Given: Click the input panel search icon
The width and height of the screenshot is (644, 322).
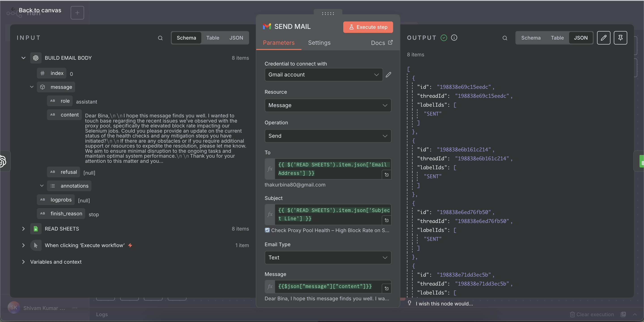Looking at the screenshot, I should pyautogui.click(x=160, y=38).
